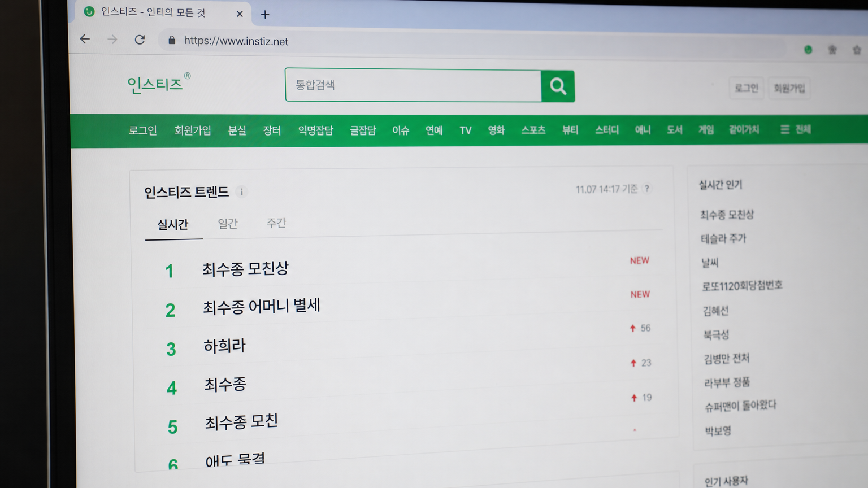Switch to the 실시간 trend tab
The image size is (868, 488).
tap(173, 225)
